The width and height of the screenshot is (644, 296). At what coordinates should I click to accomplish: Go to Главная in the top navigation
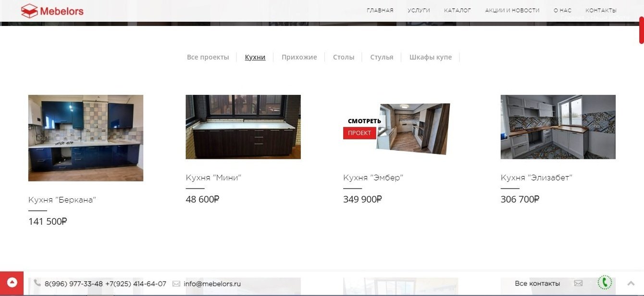click(x=380, y=10)
